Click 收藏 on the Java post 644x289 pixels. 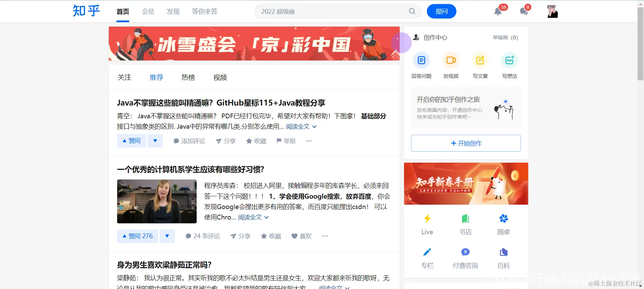click(256, 141)
